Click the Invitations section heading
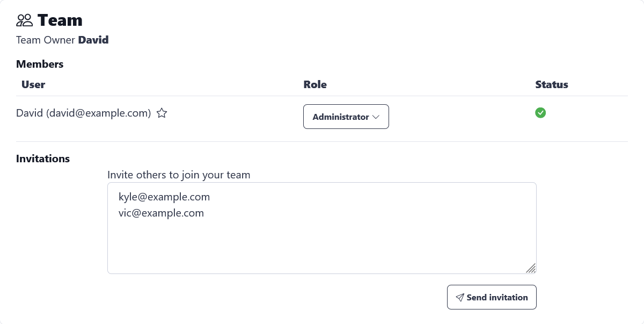 43,159
